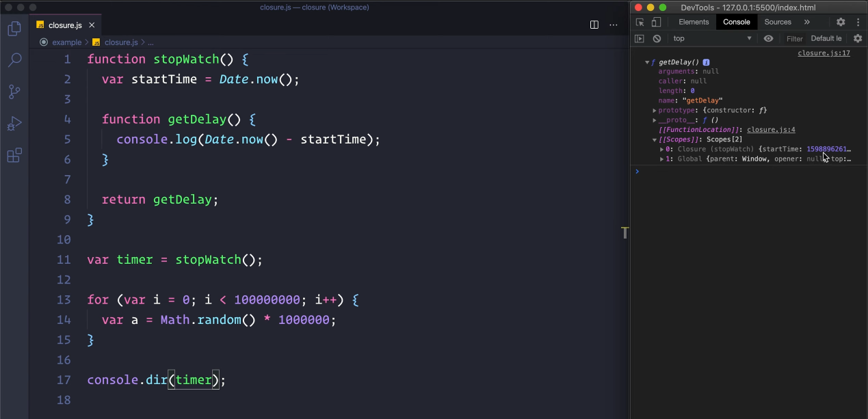This screenshot has width=868, height=419.
Task: Click the console Filter input field
Action: click(795, 38)
